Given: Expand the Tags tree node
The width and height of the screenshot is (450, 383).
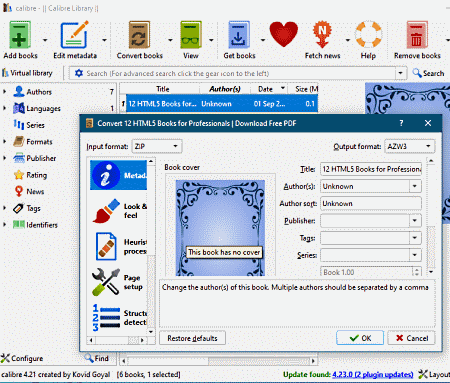Looking at the screenshot, I should [x=5, y=208].
